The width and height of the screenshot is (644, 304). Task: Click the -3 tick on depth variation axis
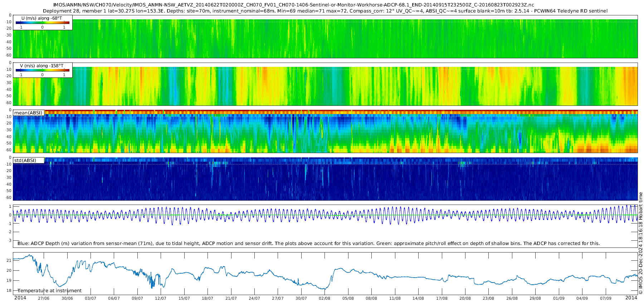pos(9,240)
